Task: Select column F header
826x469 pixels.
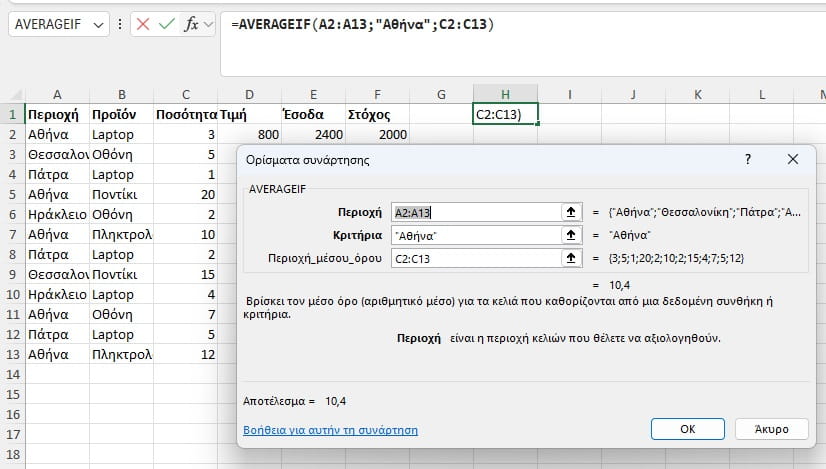Action: pos(377,94)
